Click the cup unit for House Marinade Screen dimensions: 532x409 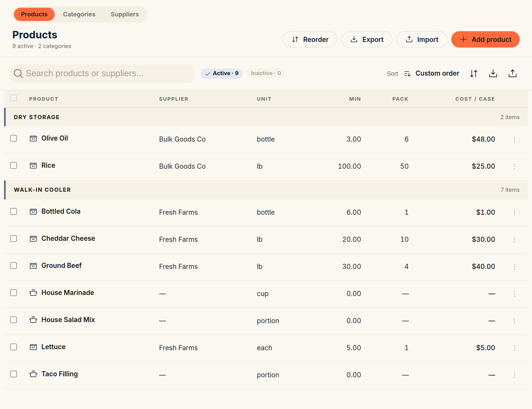pyautogui.click(x=263, y=294)
